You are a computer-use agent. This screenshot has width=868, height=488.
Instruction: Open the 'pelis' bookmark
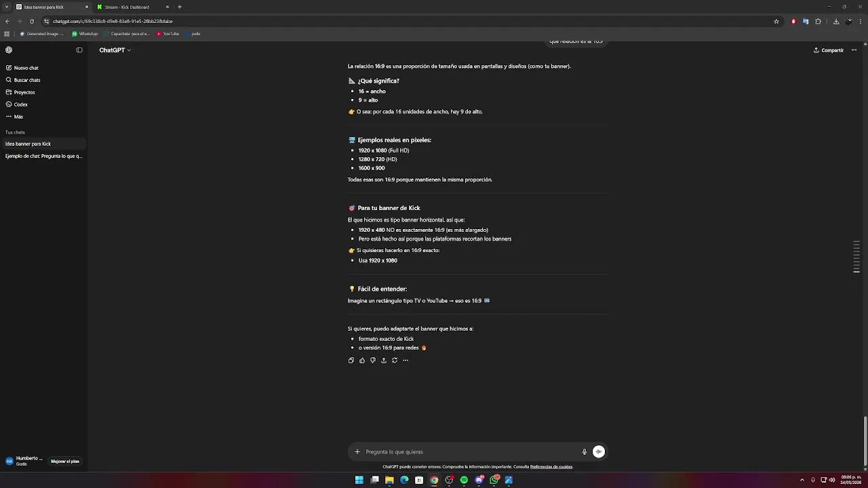coord(193,33)
